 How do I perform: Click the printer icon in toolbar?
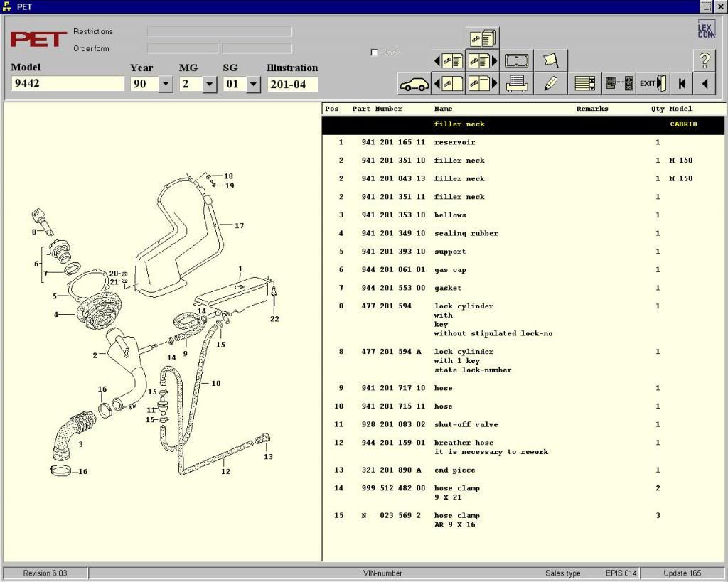point(516,84)
